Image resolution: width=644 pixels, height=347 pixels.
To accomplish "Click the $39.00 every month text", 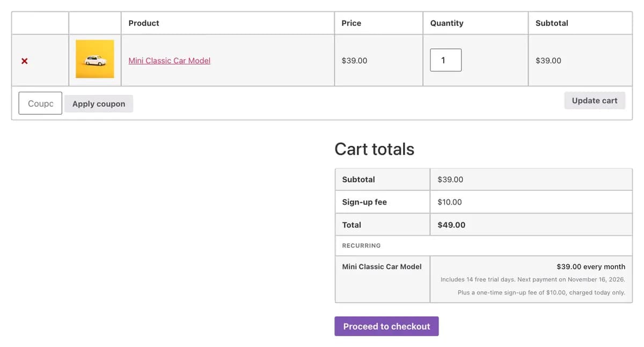I will pos(591,267).
